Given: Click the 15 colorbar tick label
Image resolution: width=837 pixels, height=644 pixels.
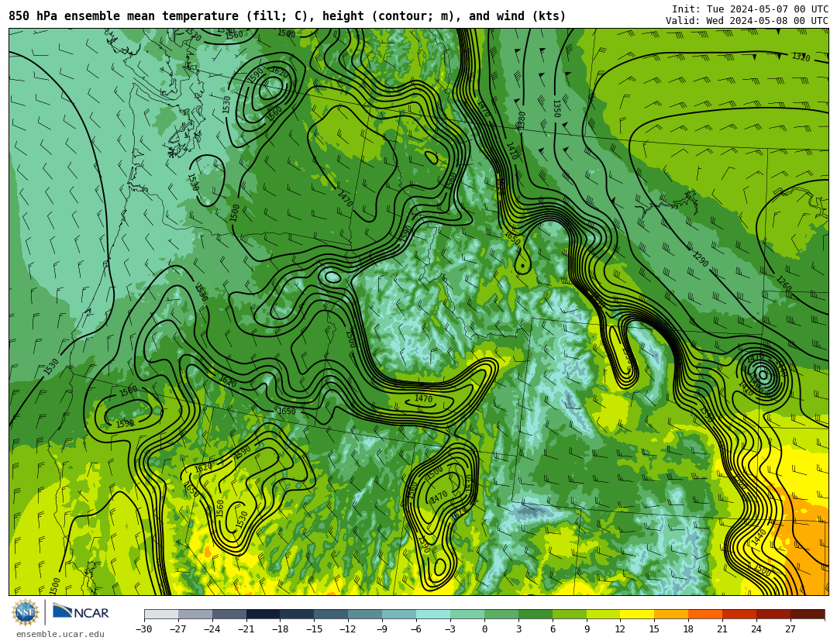Looking at the screenshot, I should coord(654,629).
